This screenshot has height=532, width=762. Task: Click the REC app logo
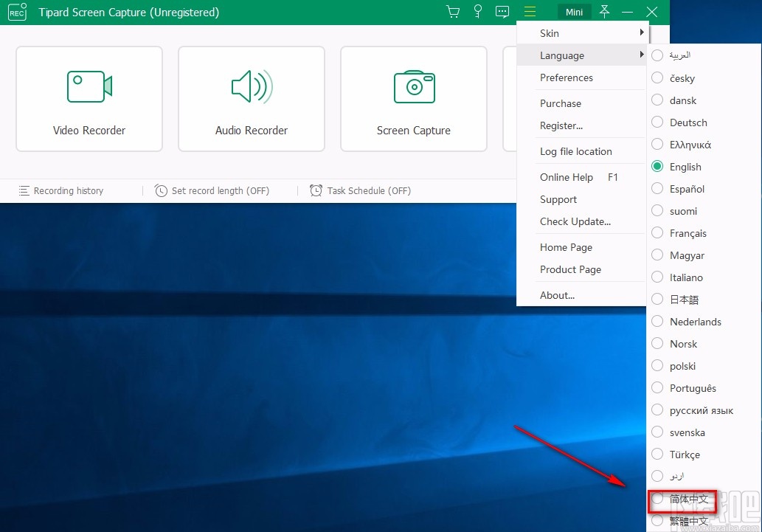click(x=18, y=12)
